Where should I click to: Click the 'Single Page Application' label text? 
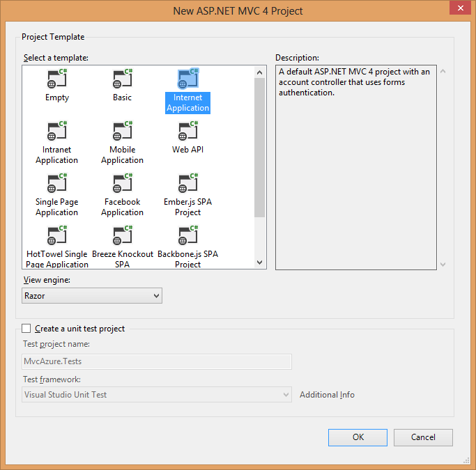pos(56,207)
